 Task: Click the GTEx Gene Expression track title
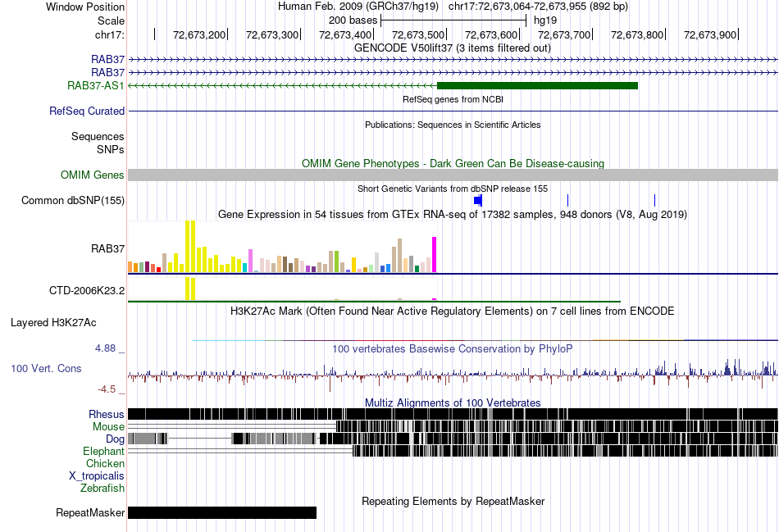[x=453, y=214]
